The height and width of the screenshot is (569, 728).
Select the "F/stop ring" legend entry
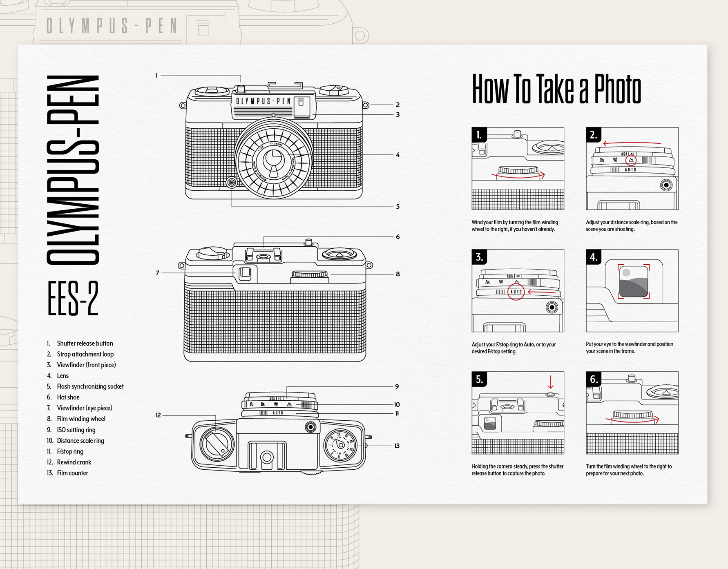pyautogui.click(x=70, y=451)
